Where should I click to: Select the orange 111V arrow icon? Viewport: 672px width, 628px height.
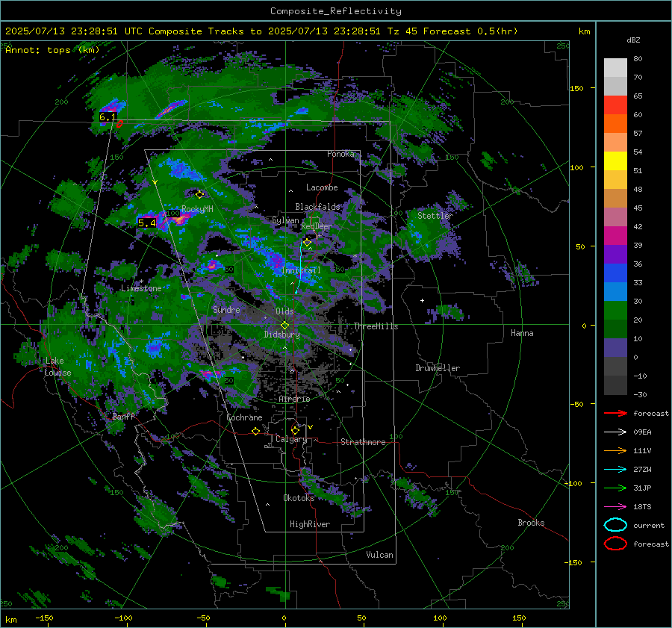click(x=615, y=450)
